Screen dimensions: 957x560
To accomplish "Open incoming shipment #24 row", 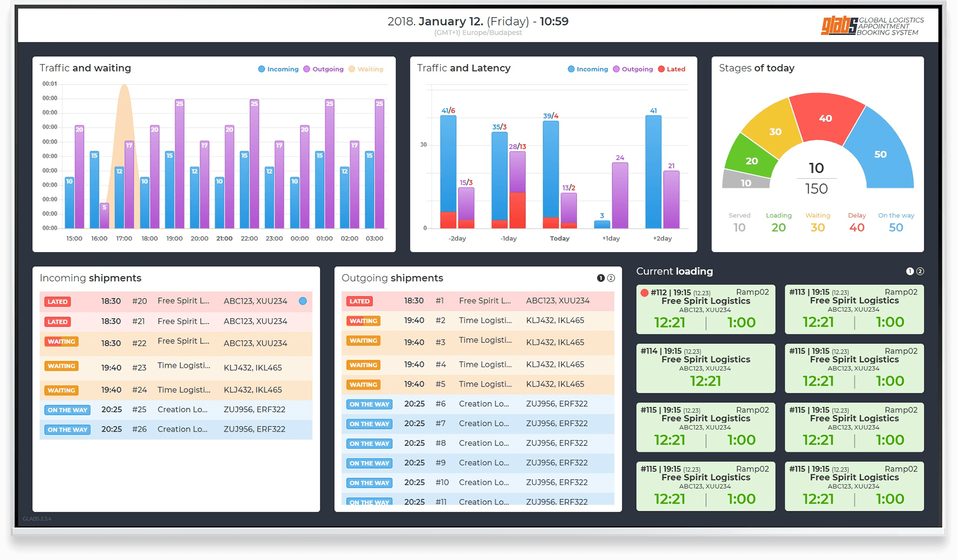I will tap(176, 390).
